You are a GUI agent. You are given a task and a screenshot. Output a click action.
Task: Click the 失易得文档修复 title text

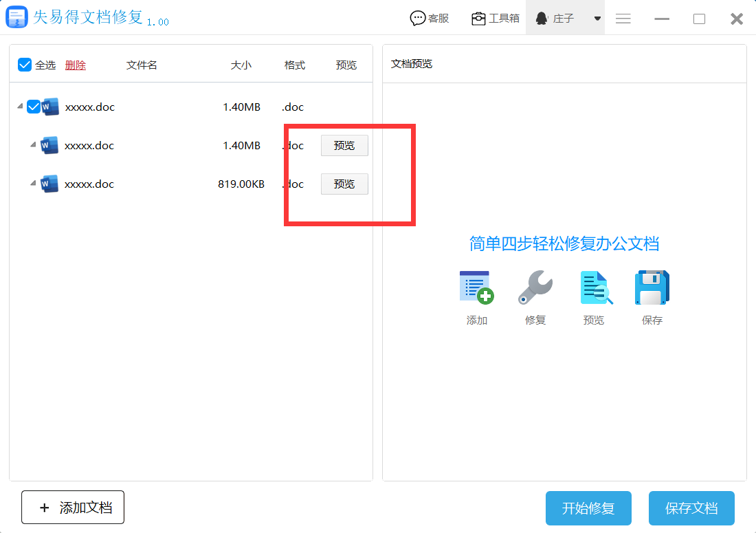88,17
